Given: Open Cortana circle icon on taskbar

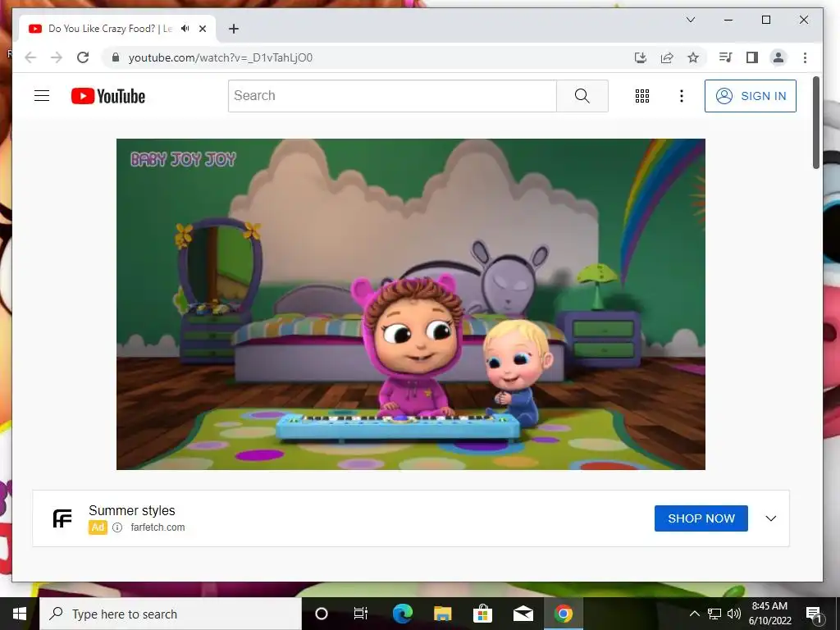Looking at the screenshot, I should click(x=322, y=614).
